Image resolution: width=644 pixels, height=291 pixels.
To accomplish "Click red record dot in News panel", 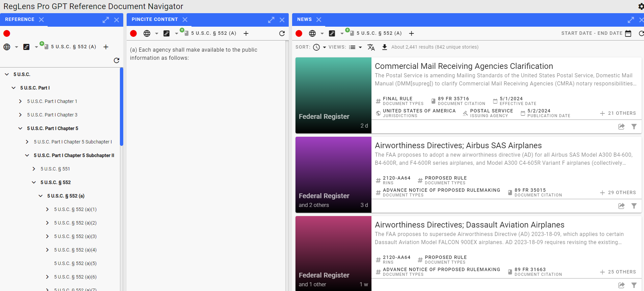I will 299,33.
